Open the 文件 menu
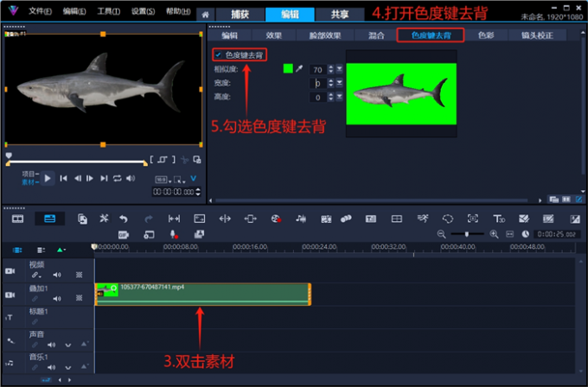The height and width of the screenshot is (387, 588). tap(40, 11)
